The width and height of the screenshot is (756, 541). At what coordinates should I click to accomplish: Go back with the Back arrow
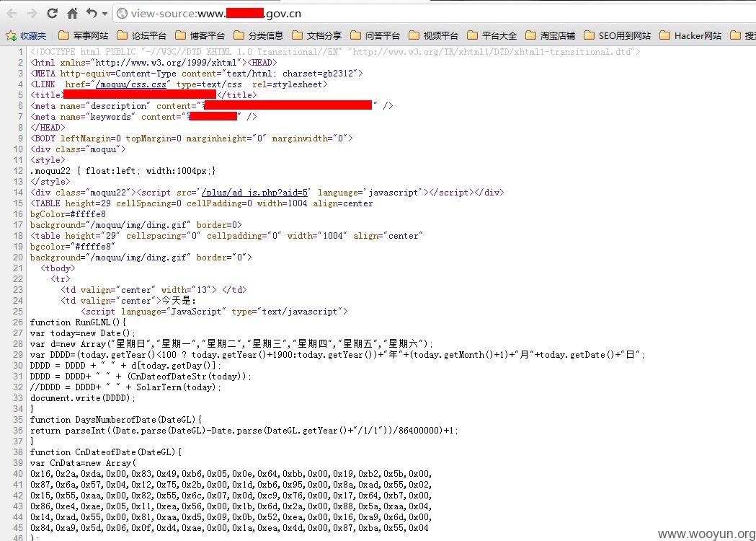click(12, 14)
